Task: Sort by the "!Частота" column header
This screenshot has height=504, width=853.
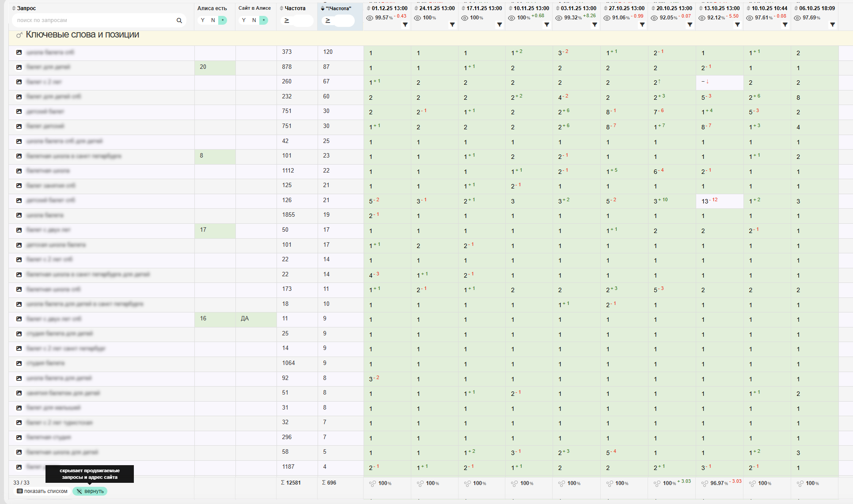Action: click(x=338, y=8)
